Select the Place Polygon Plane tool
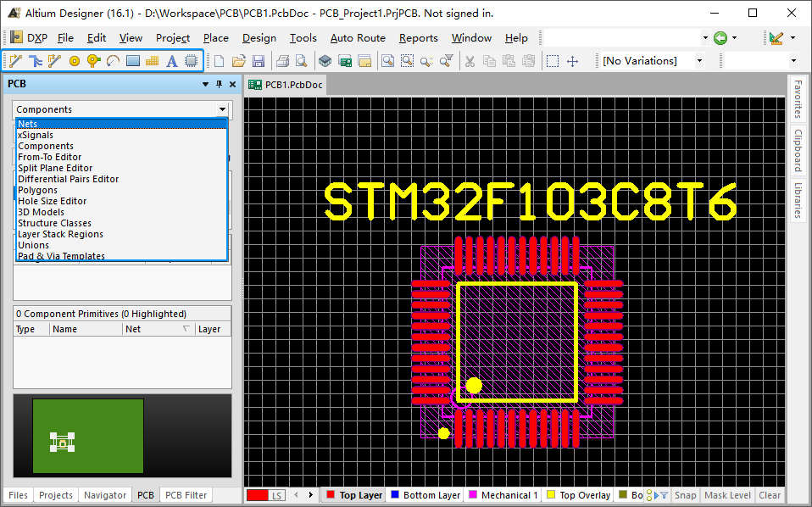 tap(153, 61)
